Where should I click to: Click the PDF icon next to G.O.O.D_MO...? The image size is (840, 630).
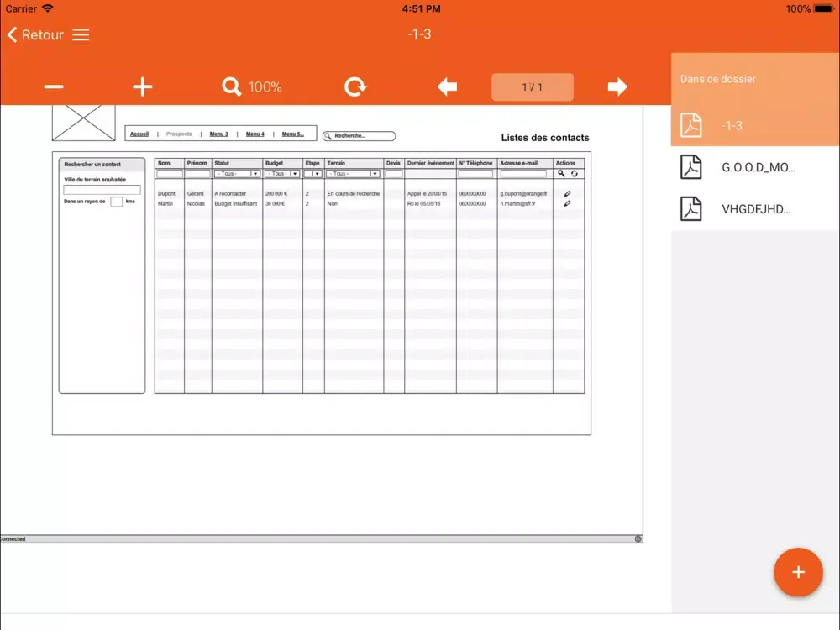tap(691, 167)
